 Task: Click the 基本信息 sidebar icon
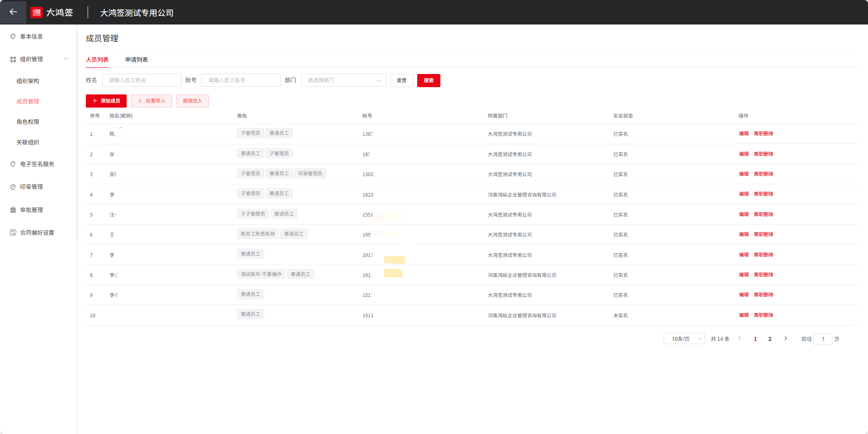pyautogui.click(x=13, y=37)
